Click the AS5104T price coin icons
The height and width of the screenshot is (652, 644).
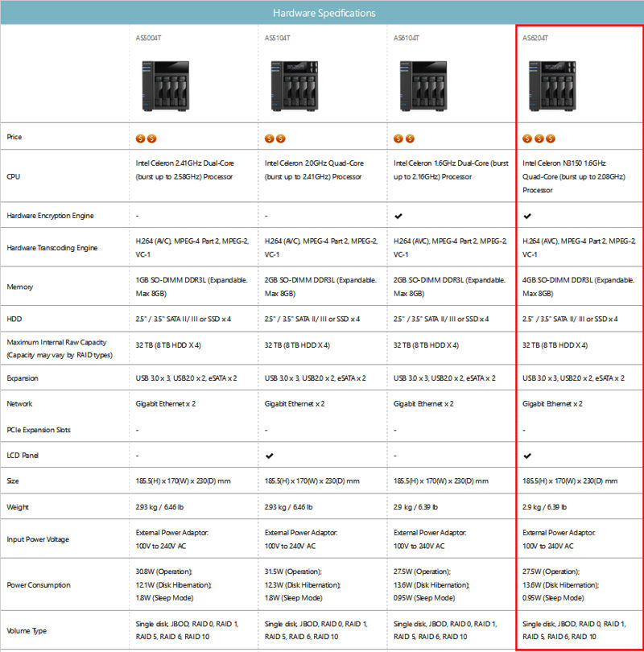pyautogui.click(x=275, y=138)
